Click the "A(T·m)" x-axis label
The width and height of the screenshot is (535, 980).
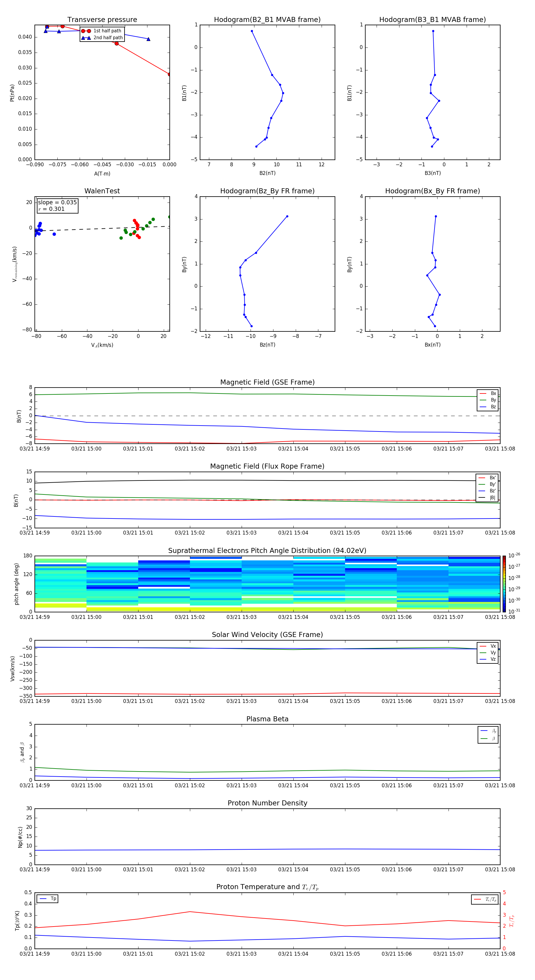[x=102, y=173]
